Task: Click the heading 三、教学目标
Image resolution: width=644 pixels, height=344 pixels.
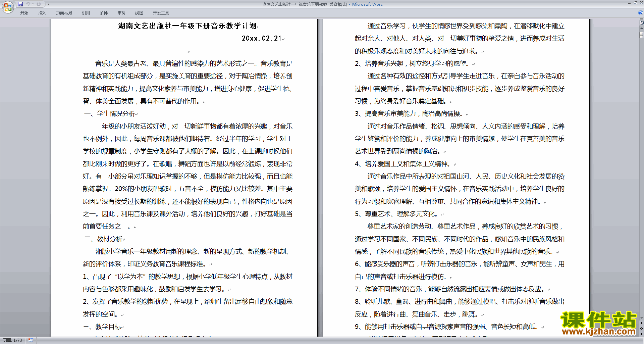Action: [x=103, y=327]
